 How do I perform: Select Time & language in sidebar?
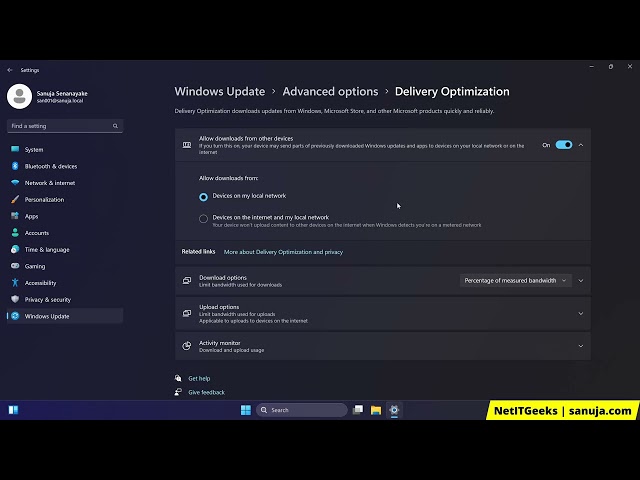65,249
